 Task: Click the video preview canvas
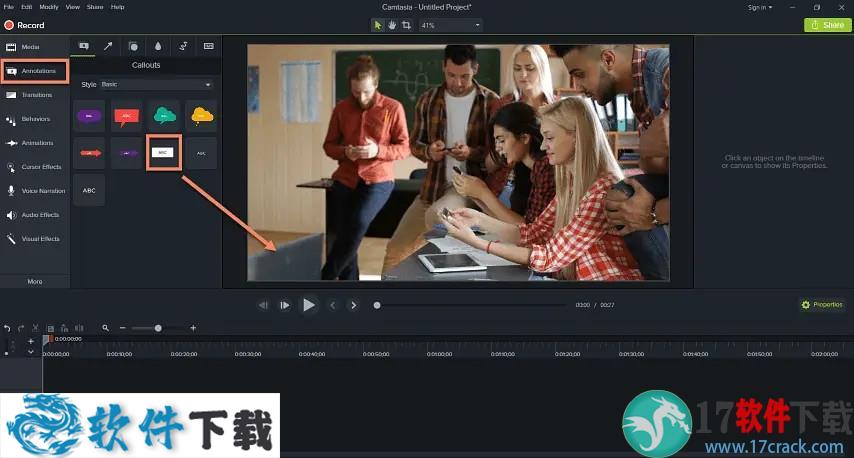(458, 163)
